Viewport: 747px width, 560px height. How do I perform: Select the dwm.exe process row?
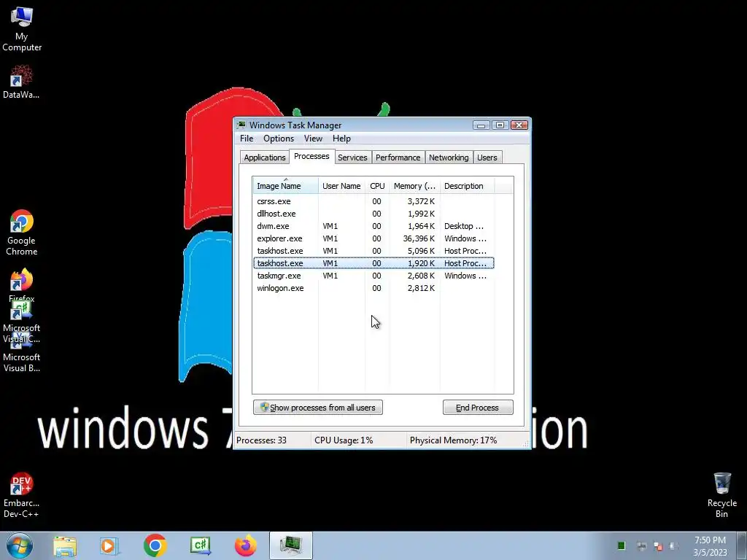tap(373, 226)
